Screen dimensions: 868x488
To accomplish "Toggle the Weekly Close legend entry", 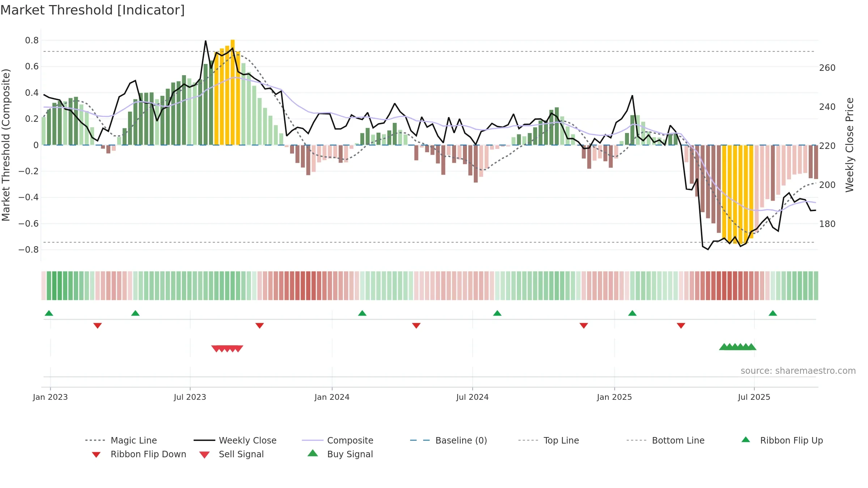I will [235, 440].
